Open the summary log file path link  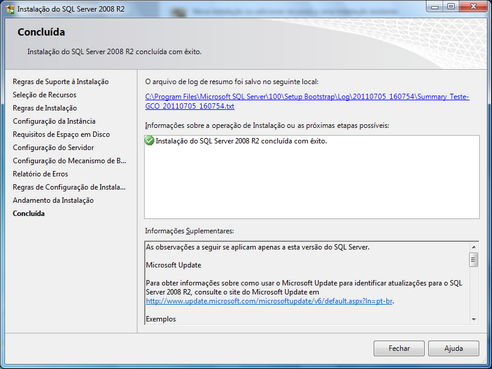point(307,101)
